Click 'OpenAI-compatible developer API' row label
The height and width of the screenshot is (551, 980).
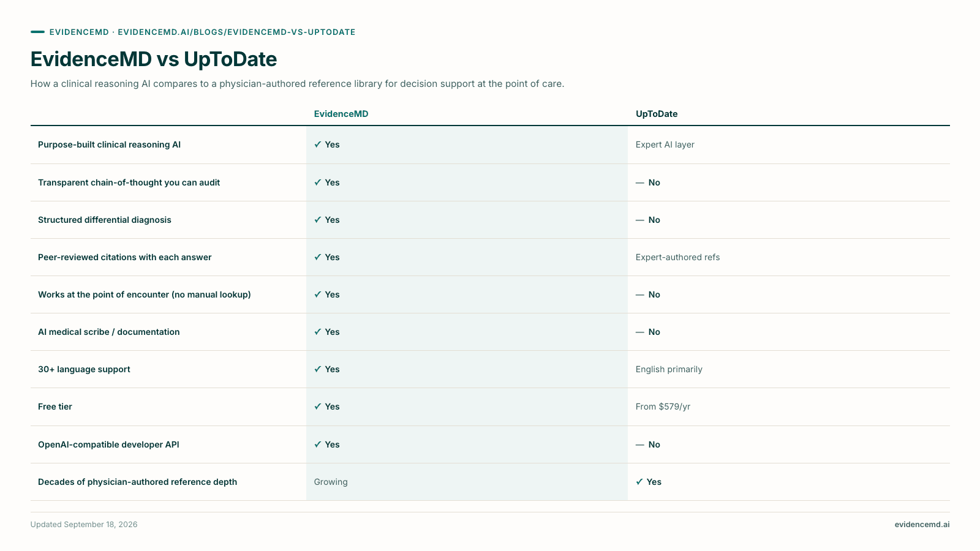point(108,444)
